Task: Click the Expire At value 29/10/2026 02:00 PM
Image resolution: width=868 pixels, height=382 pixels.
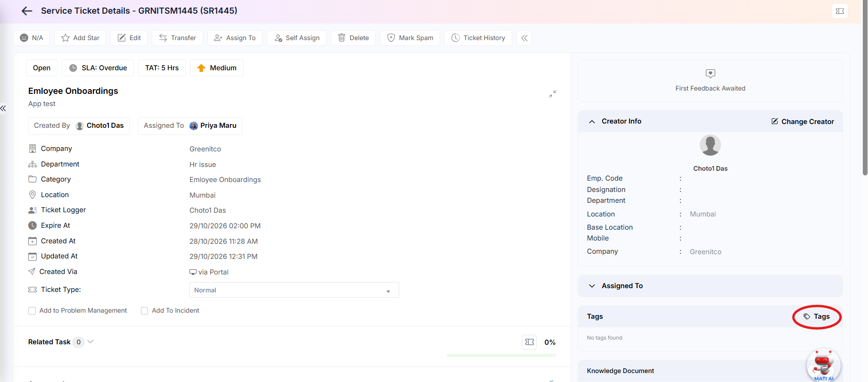Action: coord(225,226)
